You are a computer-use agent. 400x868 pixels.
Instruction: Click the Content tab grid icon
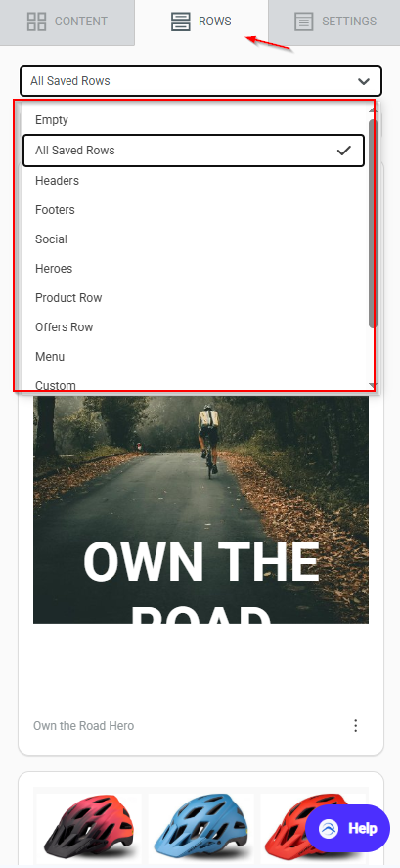[x=36, y=22]
